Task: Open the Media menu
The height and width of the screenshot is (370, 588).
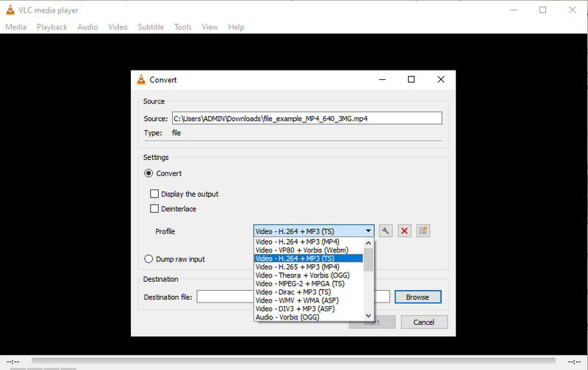Action: click(x=15, y=27)
